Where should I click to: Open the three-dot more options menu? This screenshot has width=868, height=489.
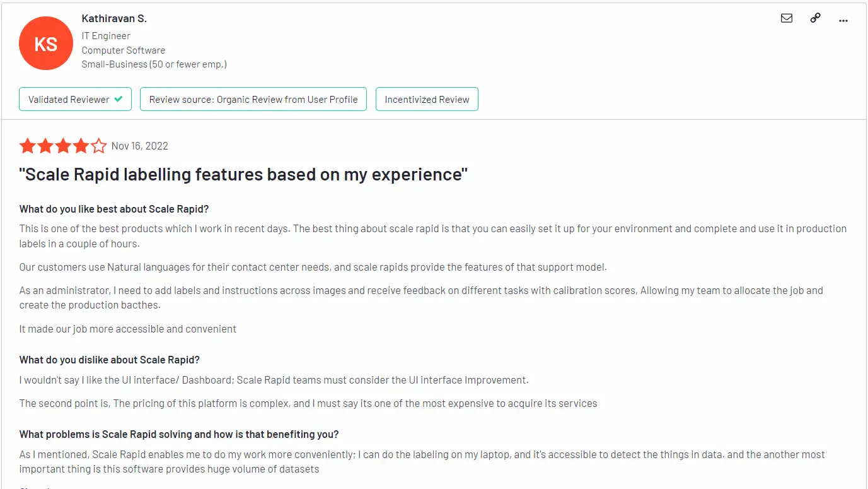[x=843, y=20]
